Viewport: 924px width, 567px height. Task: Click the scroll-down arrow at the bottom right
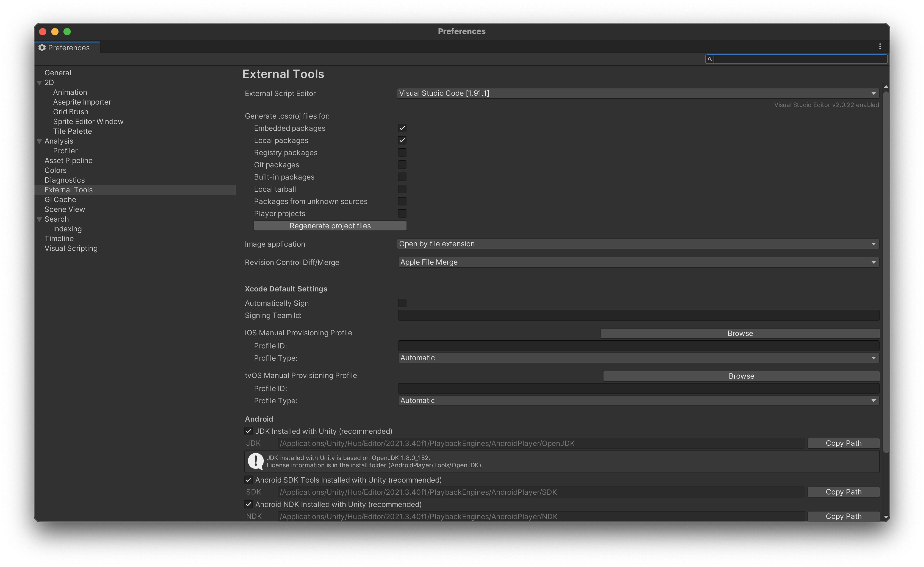[886, 517]
